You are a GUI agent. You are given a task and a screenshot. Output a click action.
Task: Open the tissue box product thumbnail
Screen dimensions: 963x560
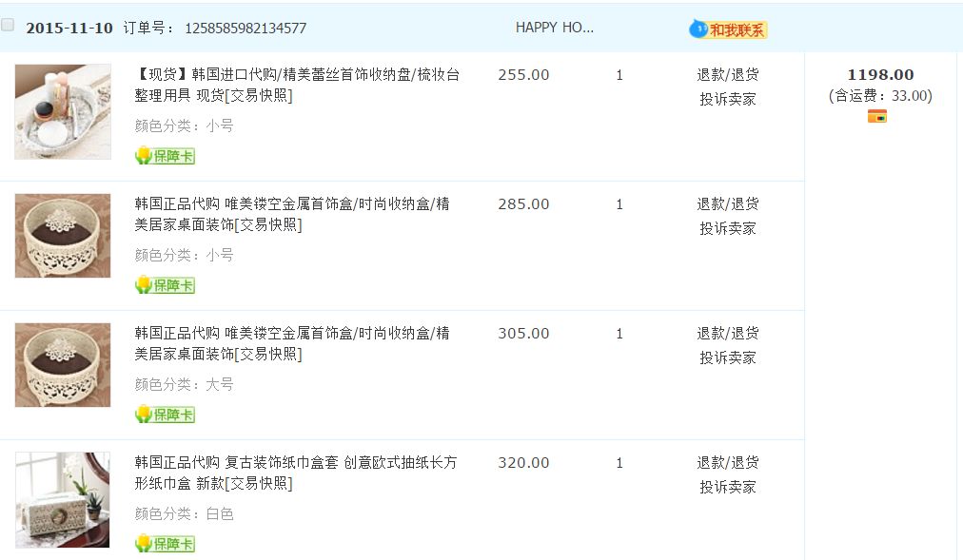tap(63, 499)
